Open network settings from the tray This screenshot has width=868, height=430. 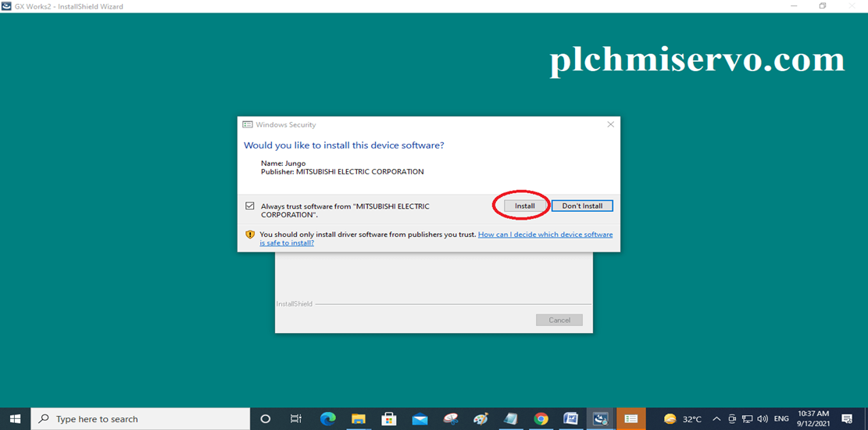pyautogui.click(x=748, y=419)
